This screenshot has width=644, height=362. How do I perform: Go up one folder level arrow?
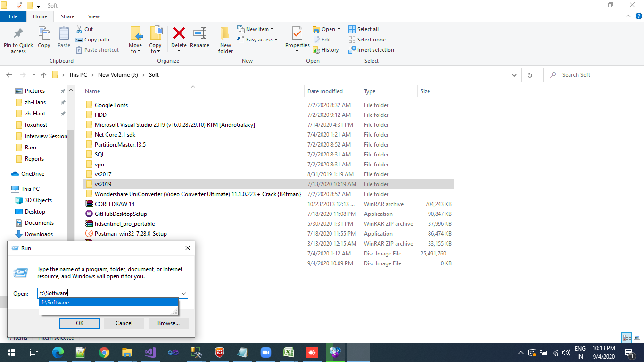click(44, 75)
